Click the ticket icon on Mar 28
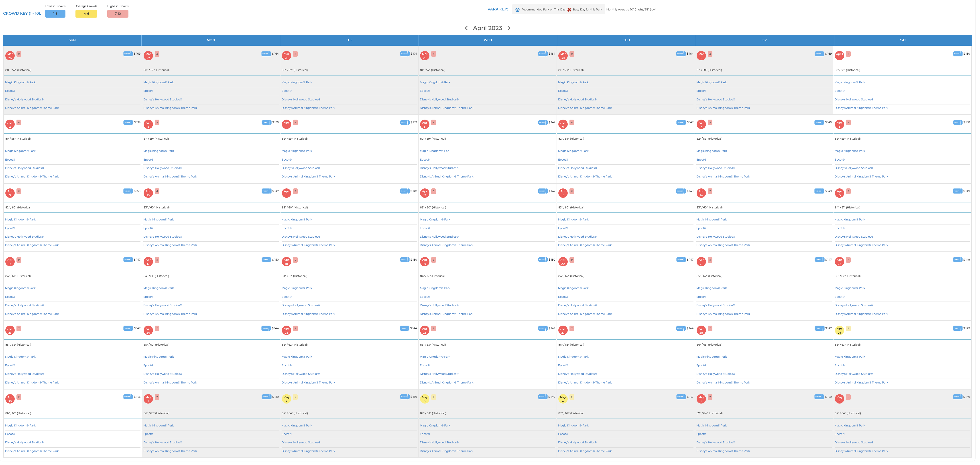This screenshot has height=465, width=980. click(x=405, y=54)
